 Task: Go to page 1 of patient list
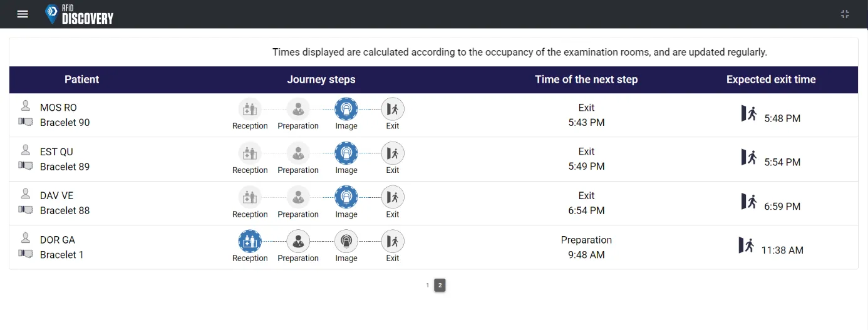tap(428, 286)
